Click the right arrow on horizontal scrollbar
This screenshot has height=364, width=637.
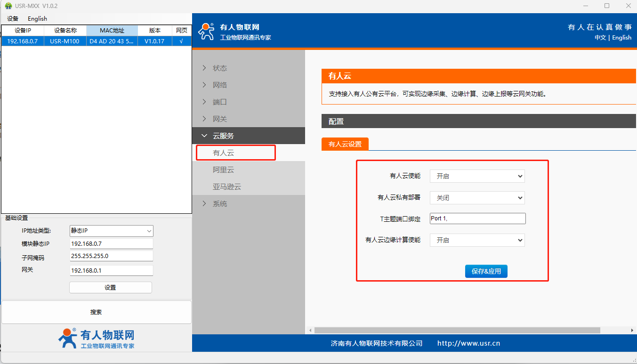tap(632, 331)
